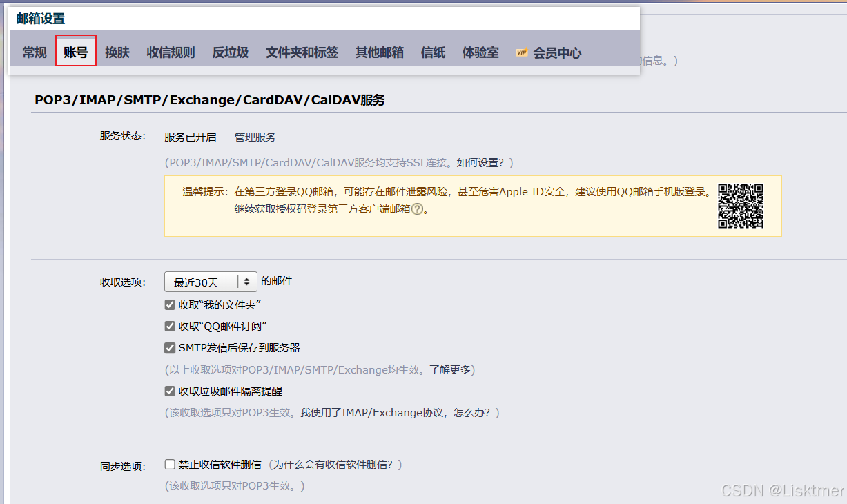Click the QR code in the warning box
847x504 pixels.
[741, 206]
